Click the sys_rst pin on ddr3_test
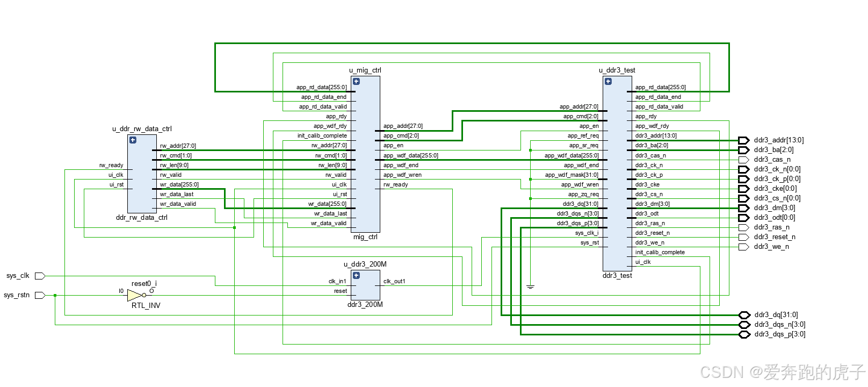 589,243
